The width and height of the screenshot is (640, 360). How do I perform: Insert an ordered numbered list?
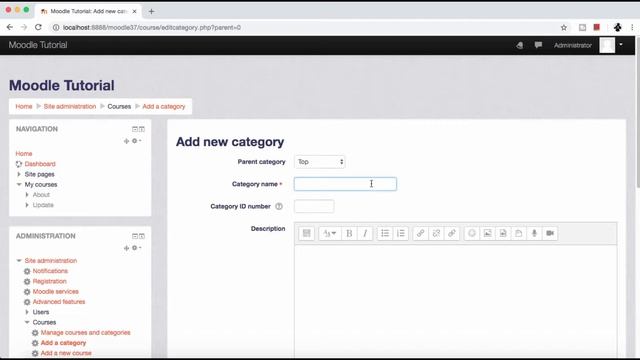(401, 233)
